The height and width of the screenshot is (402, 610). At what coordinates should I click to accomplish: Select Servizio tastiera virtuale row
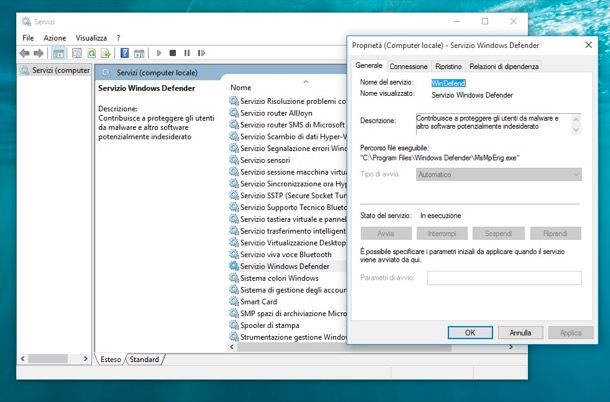(287, 219)
